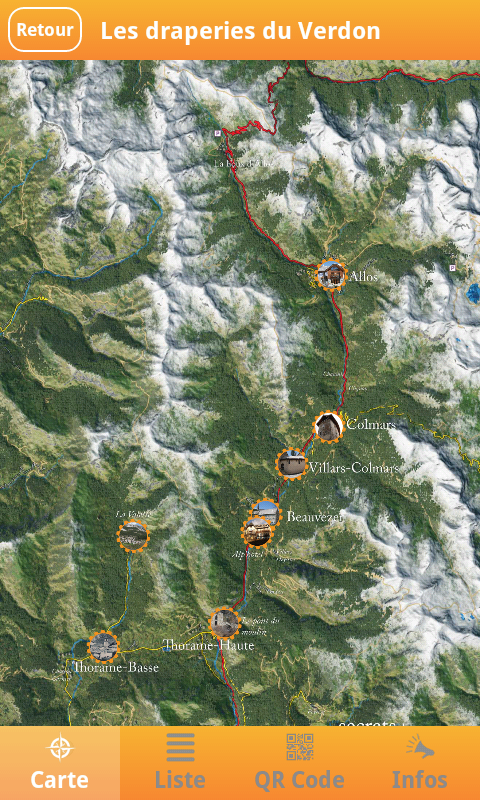Tap the lower Beauvezer marker
Viewport: 480px width, 800px height.
pyautogui.click(x=258, y=531)
